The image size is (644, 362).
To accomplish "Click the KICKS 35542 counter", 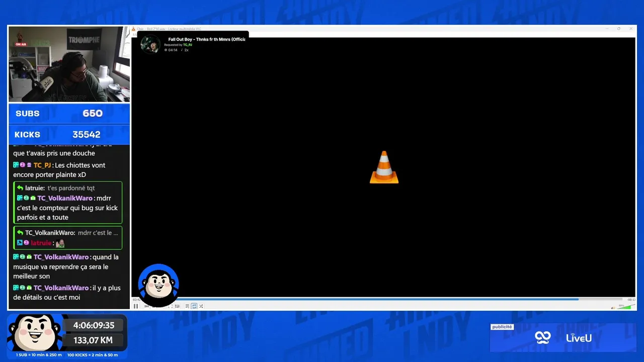I will coord(69,134).
